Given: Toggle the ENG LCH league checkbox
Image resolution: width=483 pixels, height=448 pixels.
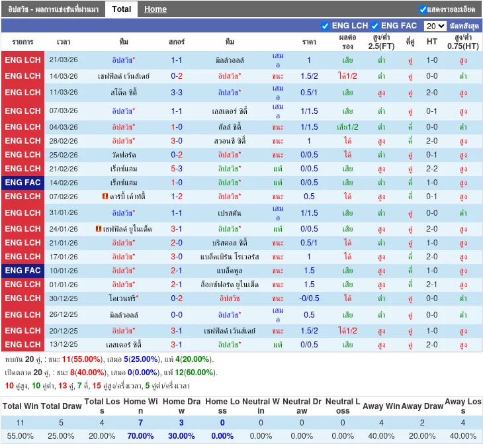Looking at the screenshot, I should (325, 26).
